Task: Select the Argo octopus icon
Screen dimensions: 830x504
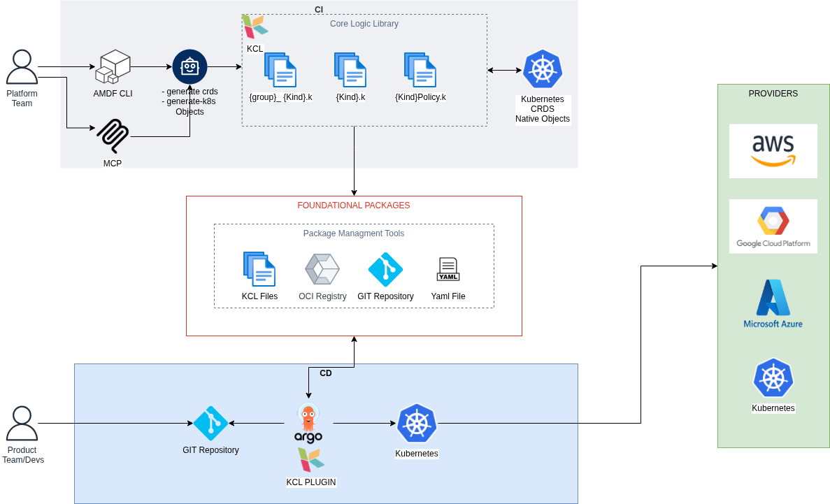Action: (308, 418)
